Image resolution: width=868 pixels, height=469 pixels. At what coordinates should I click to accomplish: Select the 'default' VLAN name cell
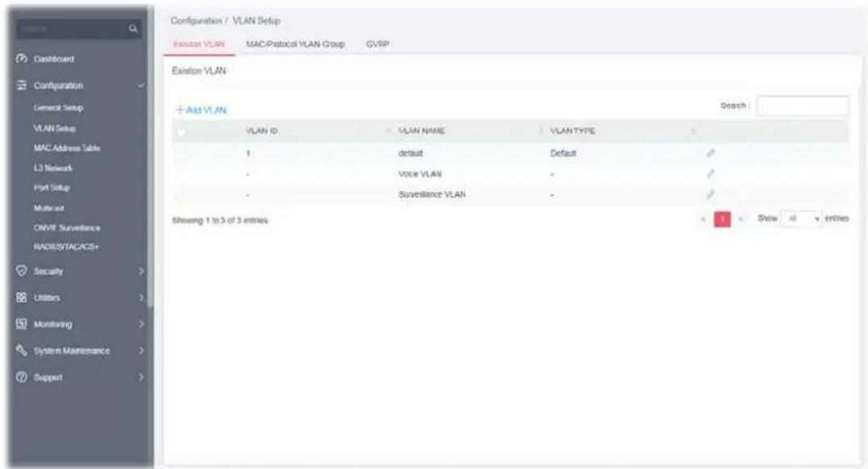click(411, 153)
